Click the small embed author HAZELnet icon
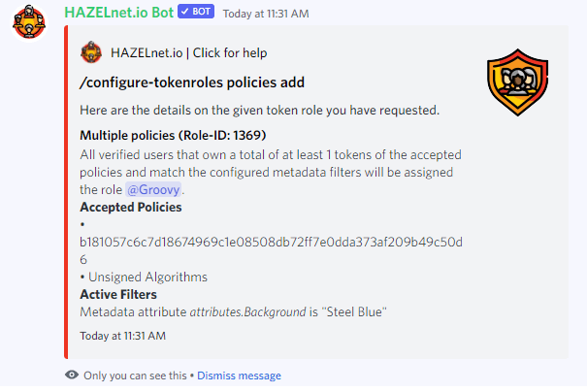587x392 pixels. pyautogui.click(x=91, y=52)
